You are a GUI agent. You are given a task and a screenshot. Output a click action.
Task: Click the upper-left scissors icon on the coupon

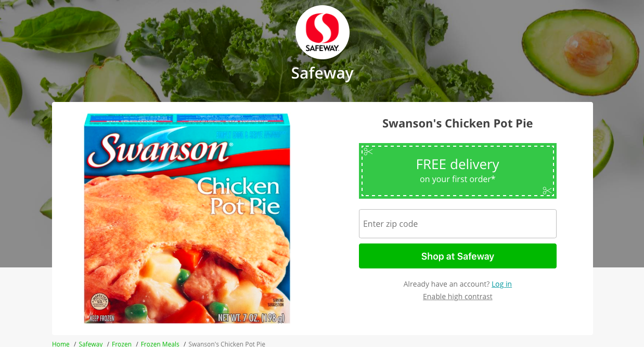[368, 151]
